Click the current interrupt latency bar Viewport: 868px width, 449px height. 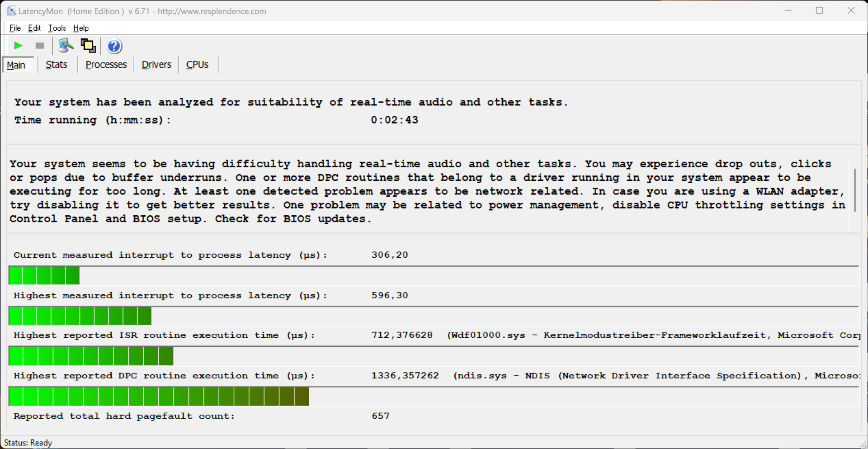coord(44,275)
